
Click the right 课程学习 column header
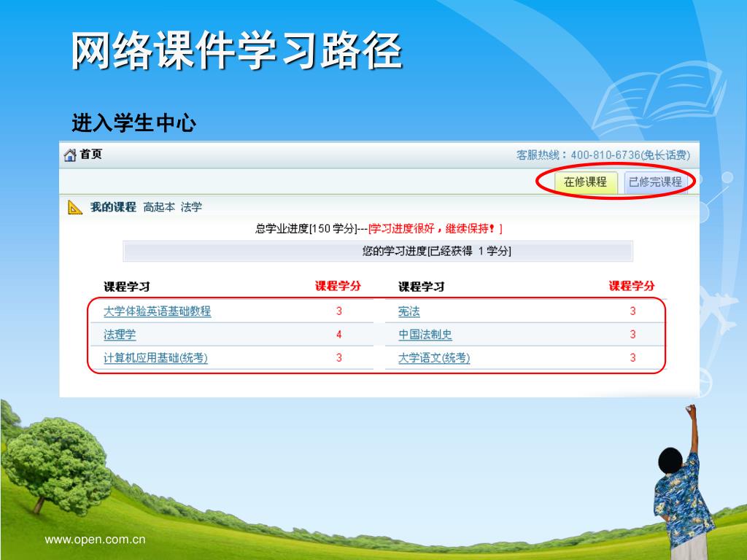tap(421, 287)
